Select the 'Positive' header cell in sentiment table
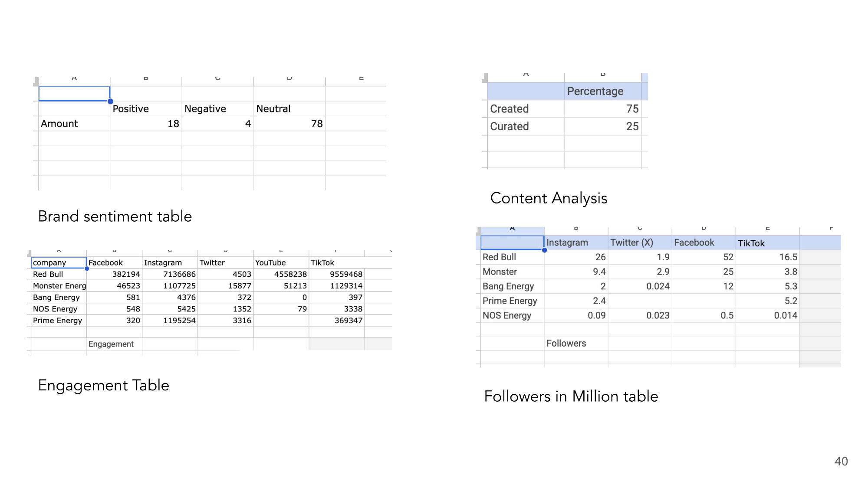The width and height of the screenshot is (868, 488). (145, 108)
